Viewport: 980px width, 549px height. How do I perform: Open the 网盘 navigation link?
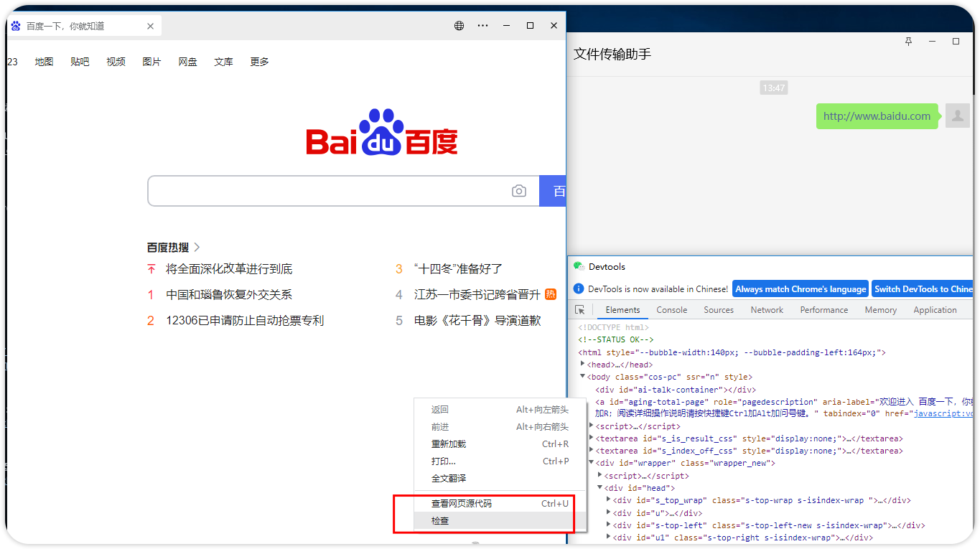[x=187, y=62]
